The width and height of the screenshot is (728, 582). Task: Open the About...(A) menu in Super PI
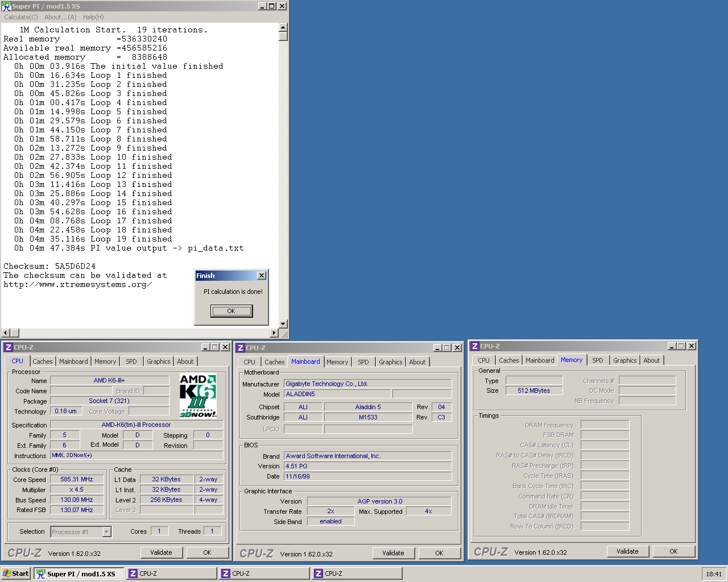point(60,17)
